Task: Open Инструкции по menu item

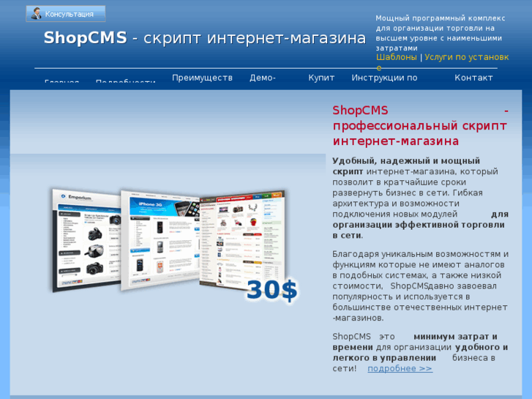Action: (384, 78)
